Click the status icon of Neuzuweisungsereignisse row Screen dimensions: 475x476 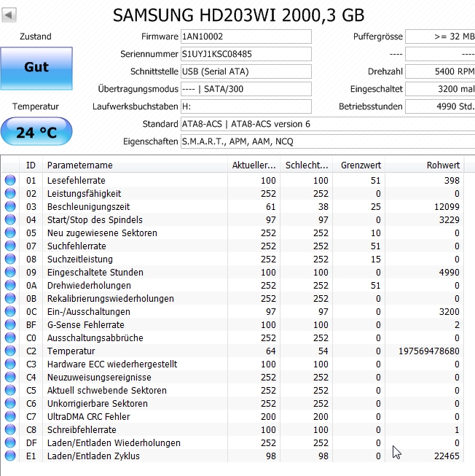[x=10, y=377]
